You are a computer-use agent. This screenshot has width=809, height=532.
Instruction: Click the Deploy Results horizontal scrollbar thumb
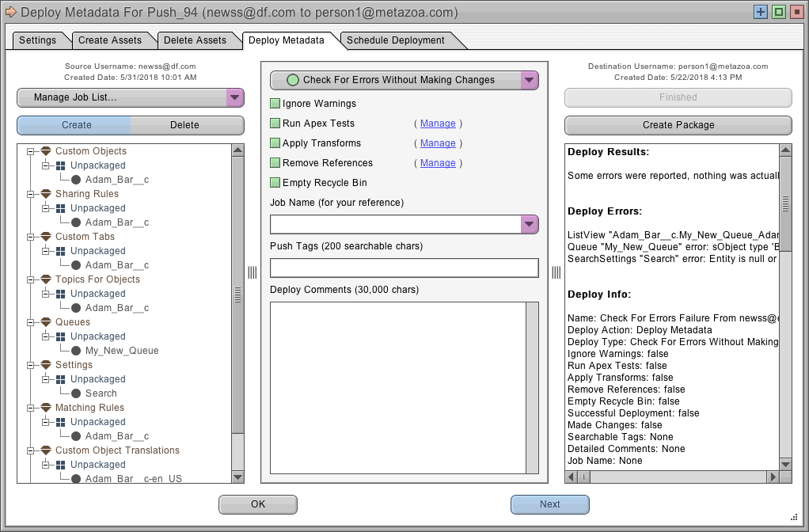(584, 477)
